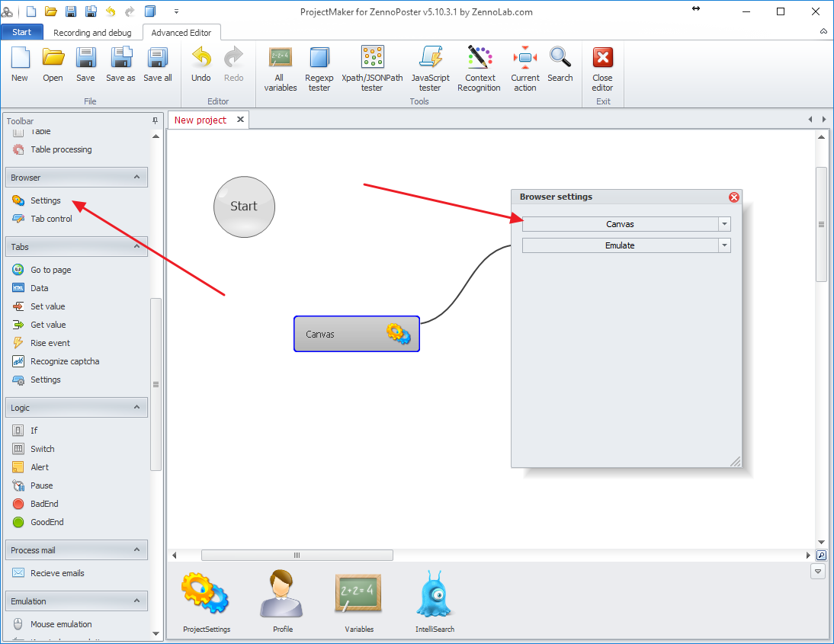Open quick access toolbar customize dropdown
The width and height of the screenshot is (834, 644).
[x=176, y=11]
